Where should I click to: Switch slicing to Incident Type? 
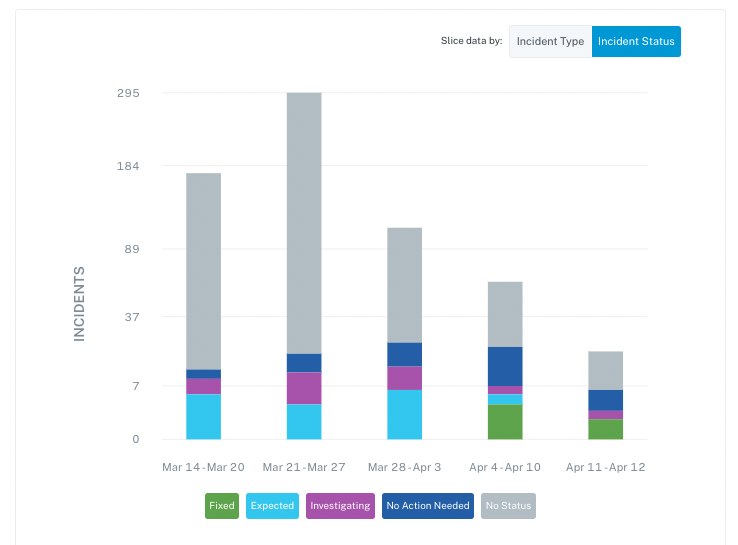(x=550, y=41)
